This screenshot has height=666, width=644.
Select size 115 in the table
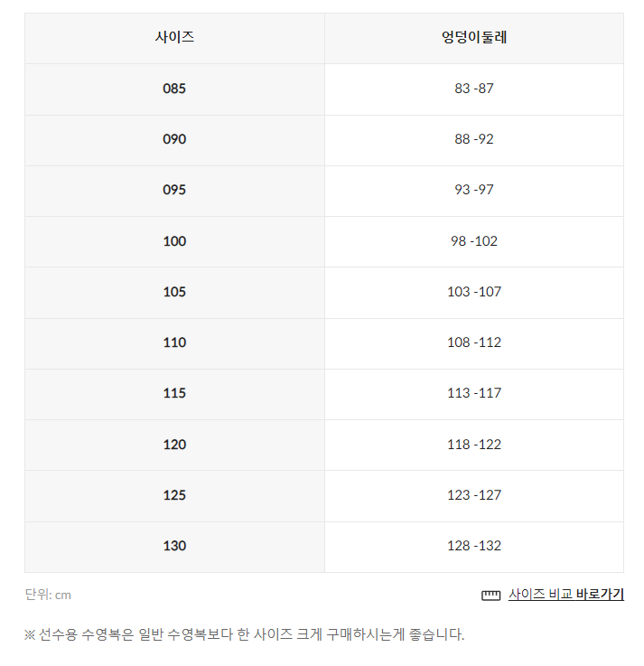[x=174, y=393]
